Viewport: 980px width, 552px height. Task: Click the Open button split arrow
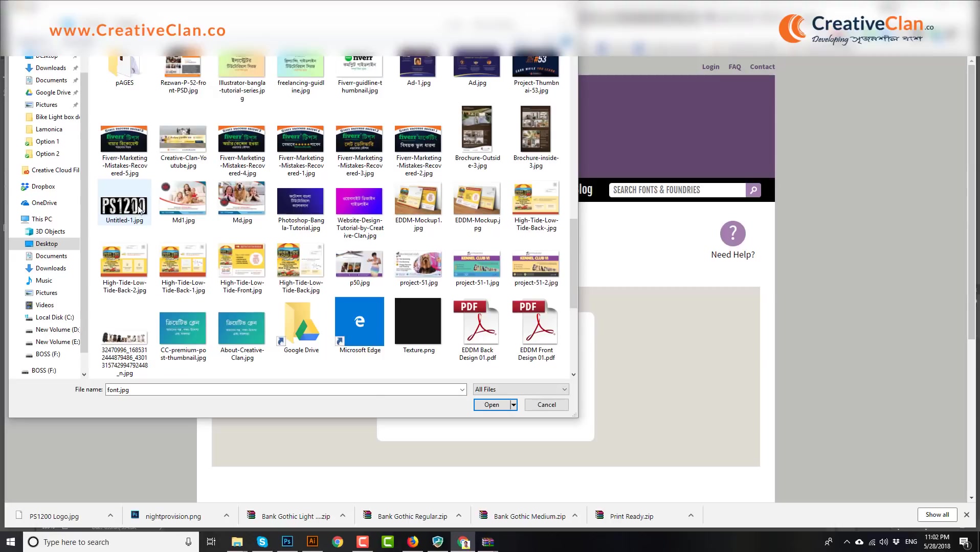coord(514,405)
